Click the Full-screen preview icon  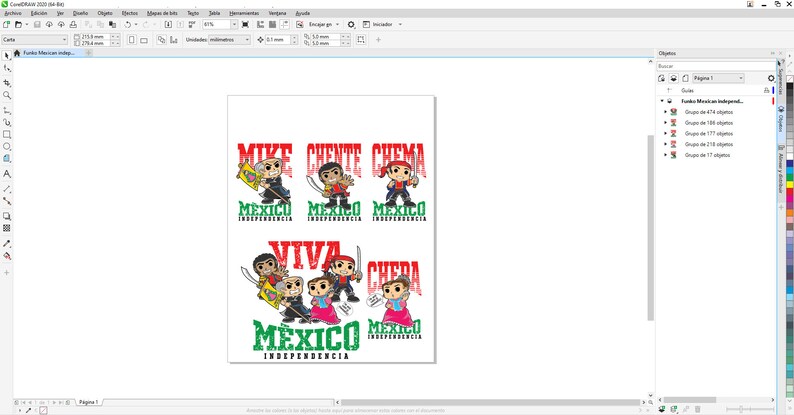pyautogui.click(x=246, y=24)
